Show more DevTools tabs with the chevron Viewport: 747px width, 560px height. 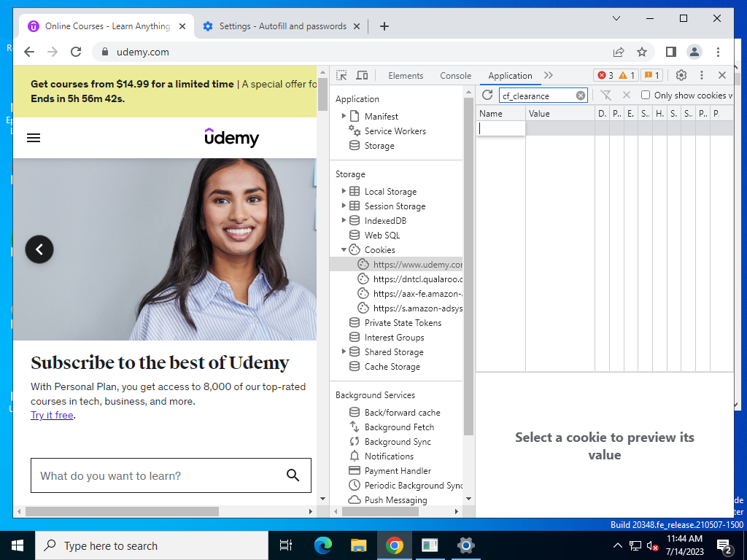coord(549,75)
